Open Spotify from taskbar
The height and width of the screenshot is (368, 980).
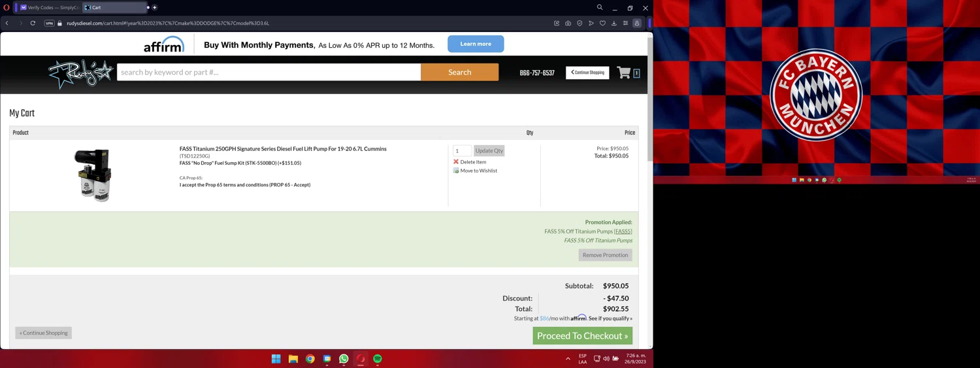378,359
